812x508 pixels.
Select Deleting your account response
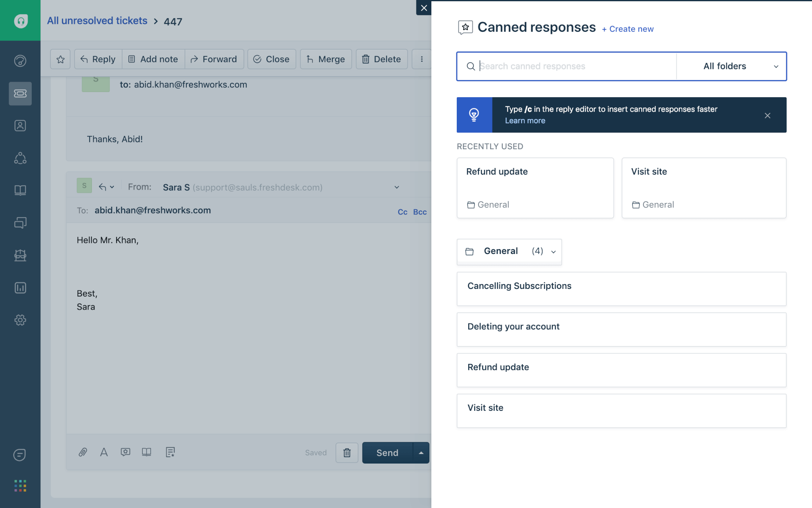click(621, 329)
